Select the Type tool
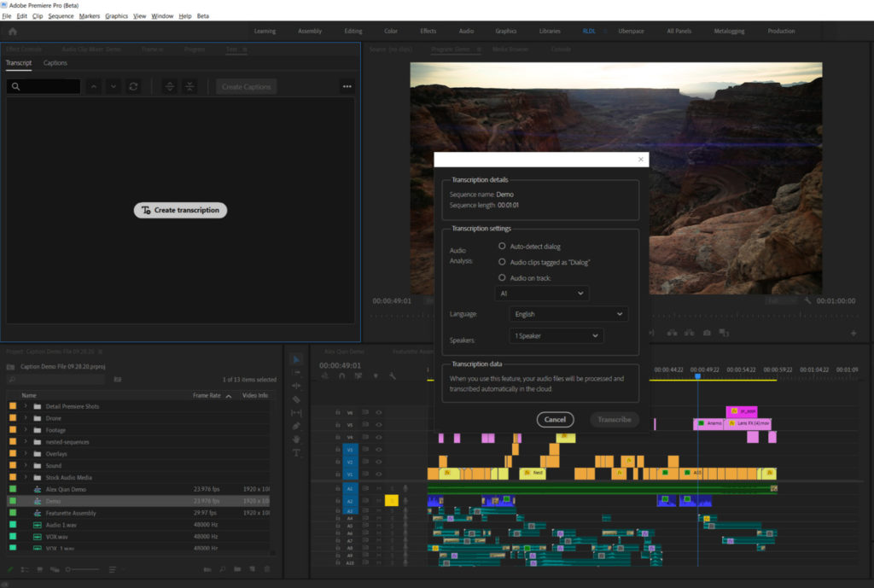 pos(296,453)
